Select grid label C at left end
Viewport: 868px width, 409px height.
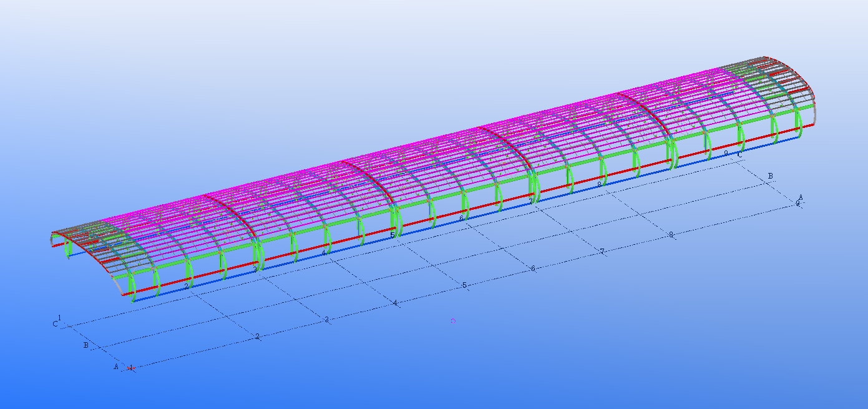(x=55, y=324)
